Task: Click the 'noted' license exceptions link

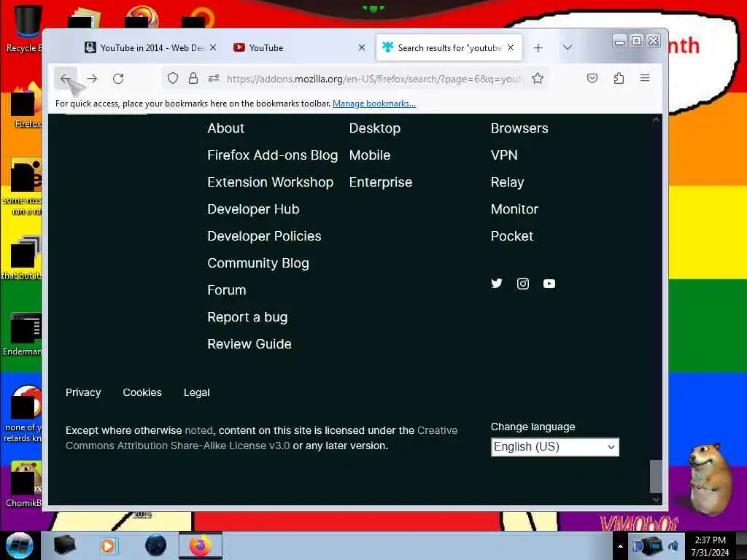Action: [x=198, y=430]
